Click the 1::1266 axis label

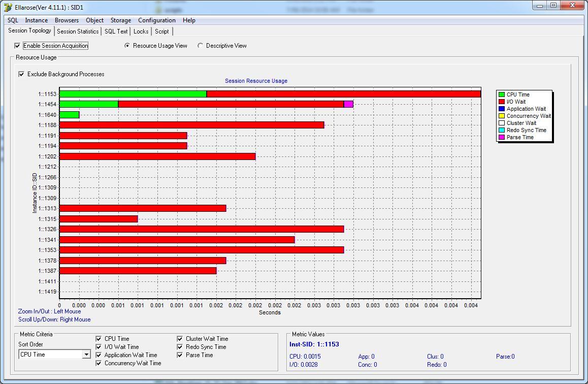coord(47,177)
